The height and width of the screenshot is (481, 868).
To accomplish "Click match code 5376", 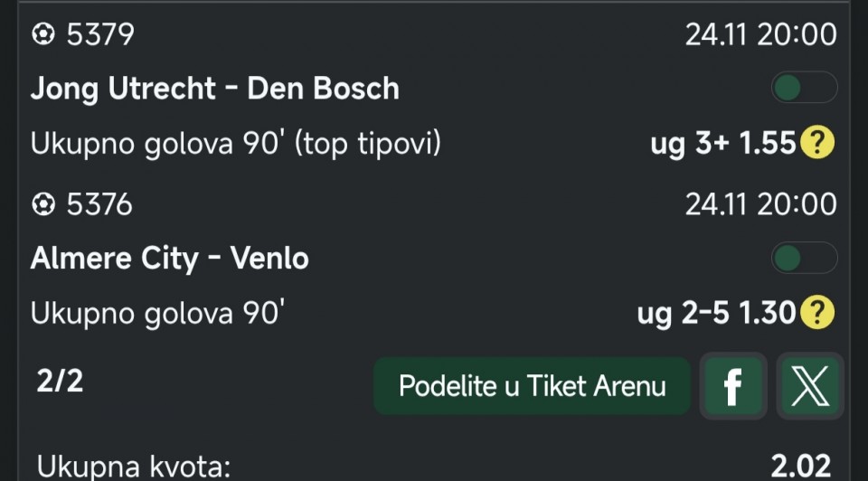I will pos(99,205).
